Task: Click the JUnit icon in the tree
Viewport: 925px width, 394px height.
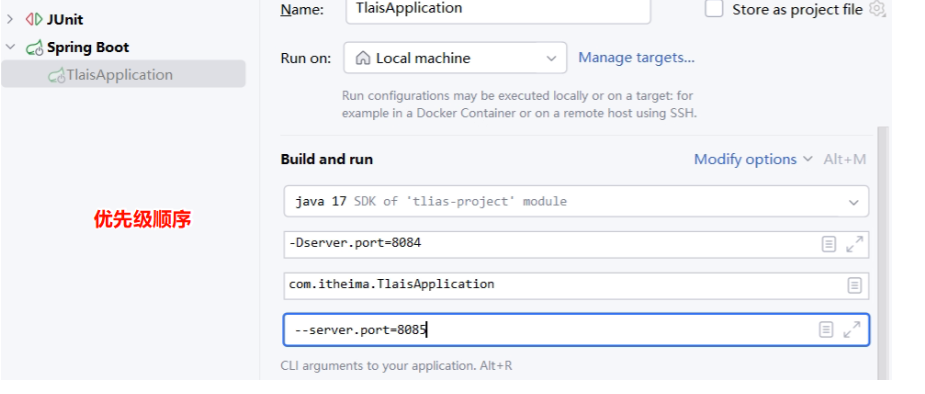Action: (34, 19)
